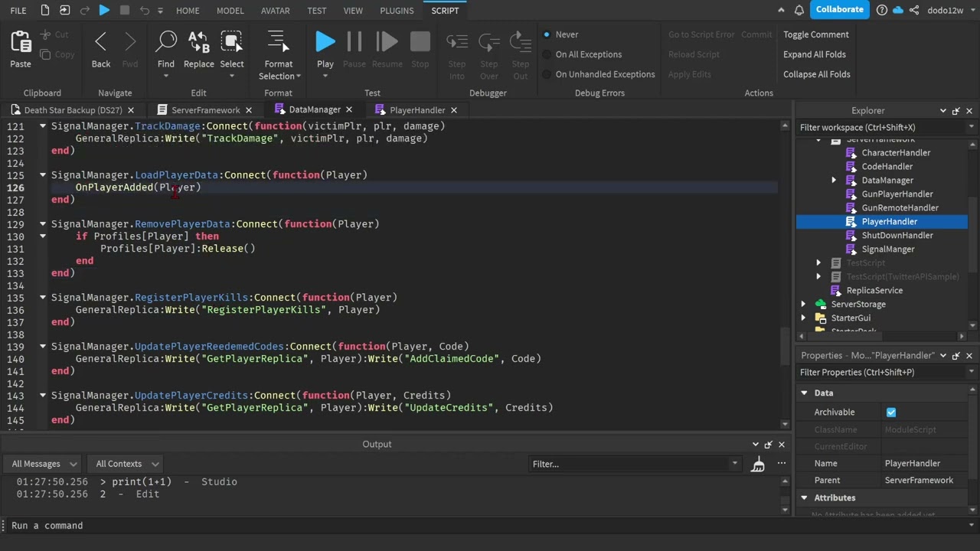Expand the ServerStorage node in Explorer

pos(803,305)
